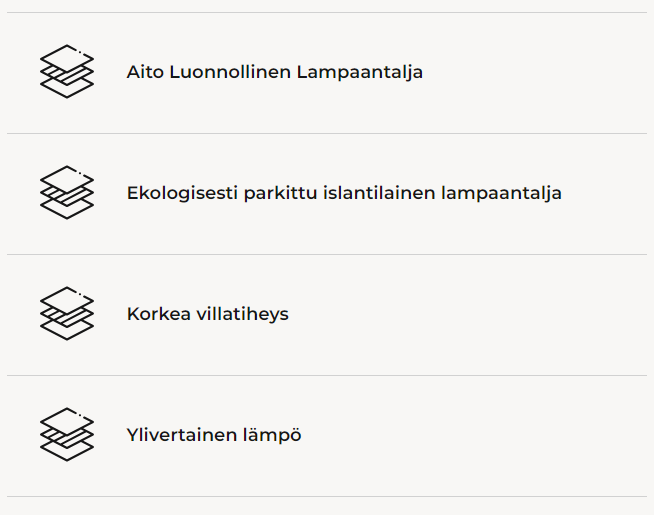The image size is (654, 515).
Task: Select the layers icon next to Korkea villatiheys
Action: (x=66, y=314)
